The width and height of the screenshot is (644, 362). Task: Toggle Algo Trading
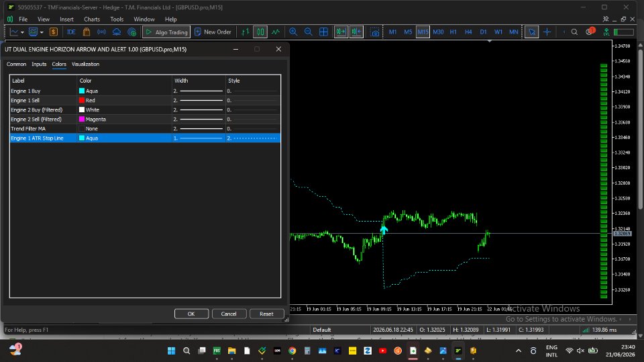click(x=166, y=32)
